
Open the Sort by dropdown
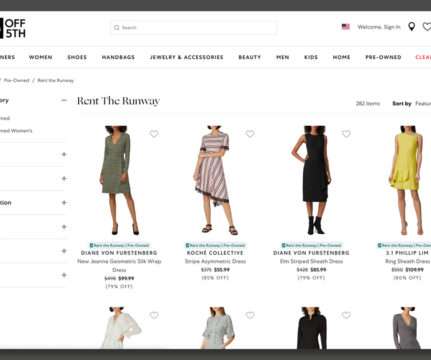412,104
